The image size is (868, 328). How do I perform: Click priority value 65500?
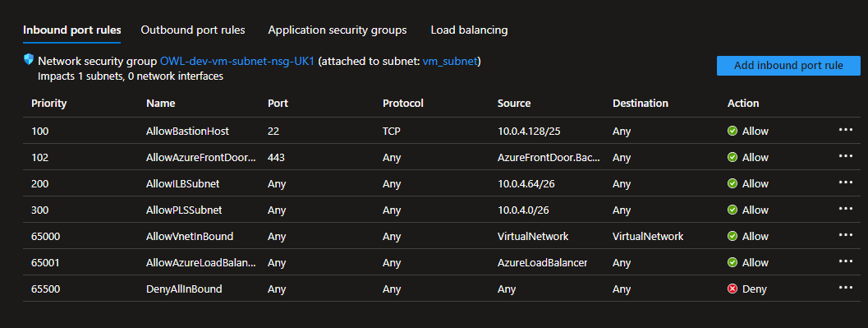click(46, 289)
